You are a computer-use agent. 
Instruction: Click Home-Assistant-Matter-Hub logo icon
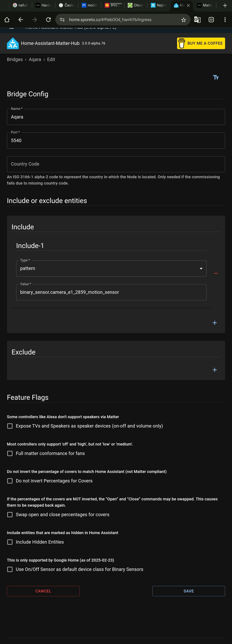coord(13,43)
